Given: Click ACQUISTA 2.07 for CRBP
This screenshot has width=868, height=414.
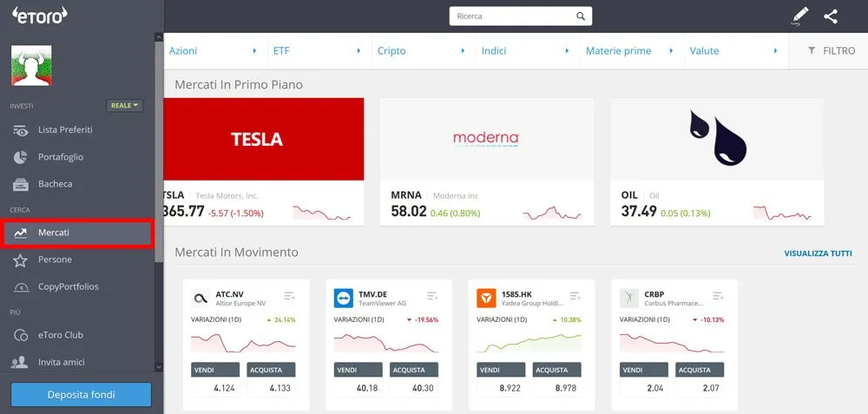Looking at the screenshot, I should coord(700,379).
